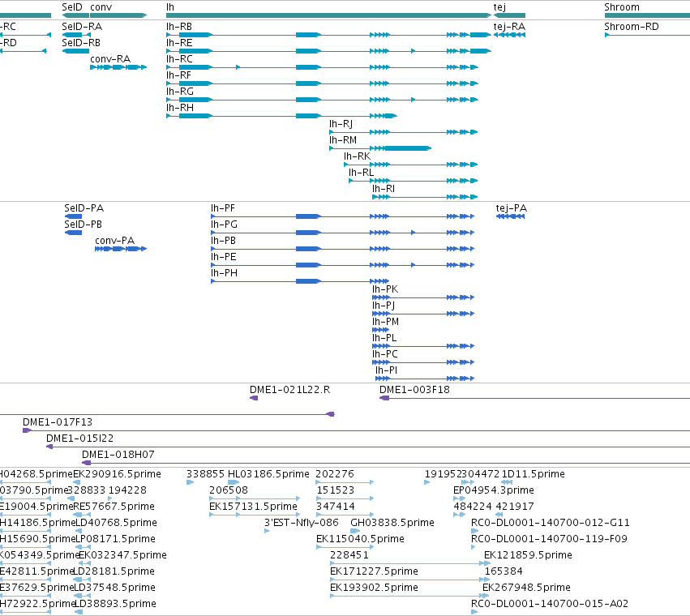Select protein Ih-PF
690x616 pixels.
[343, 216]
